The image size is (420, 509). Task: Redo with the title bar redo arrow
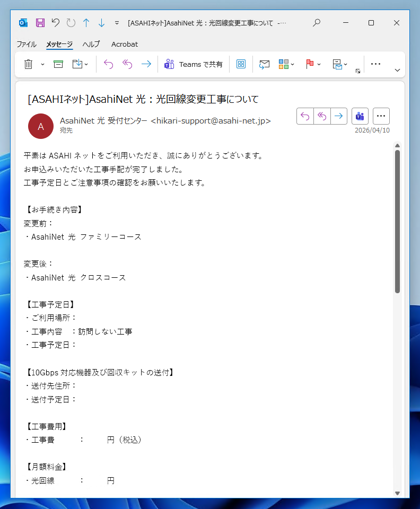71,23
